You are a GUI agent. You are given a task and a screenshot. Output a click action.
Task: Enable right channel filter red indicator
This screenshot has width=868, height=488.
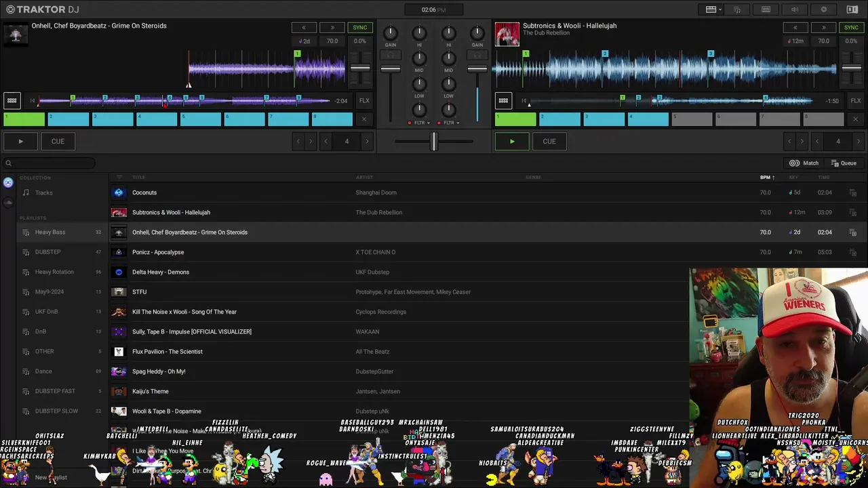pos(439,123)
